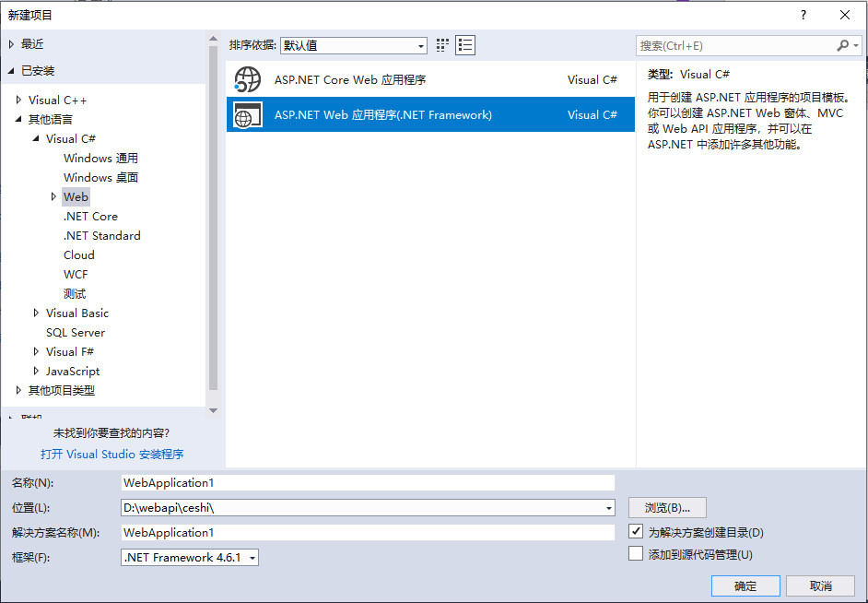Select the .NET Standard category

coord(102,235)
